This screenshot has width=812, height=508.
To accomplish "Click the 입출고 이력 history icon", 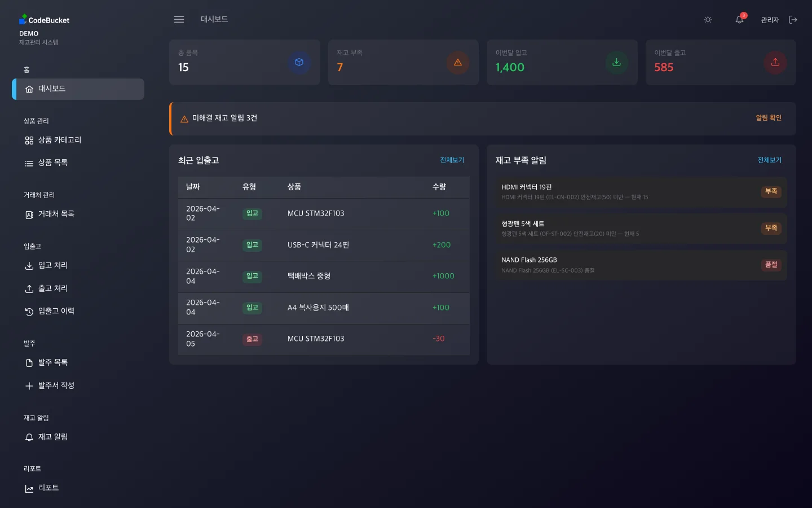I will pyautogui.click(x=29, y=311).
